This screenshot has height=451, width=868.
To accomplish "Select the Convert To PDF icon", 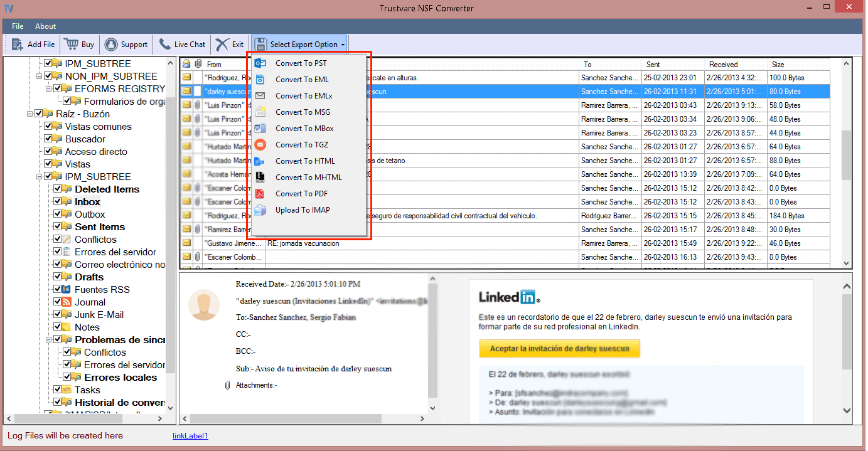I will (260, 193).
